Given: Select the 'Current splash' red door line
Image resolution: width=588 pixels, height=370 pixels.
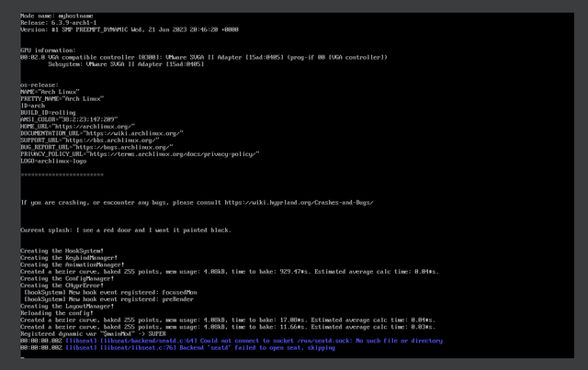Looking at the screenshot, I should [126, 230].
